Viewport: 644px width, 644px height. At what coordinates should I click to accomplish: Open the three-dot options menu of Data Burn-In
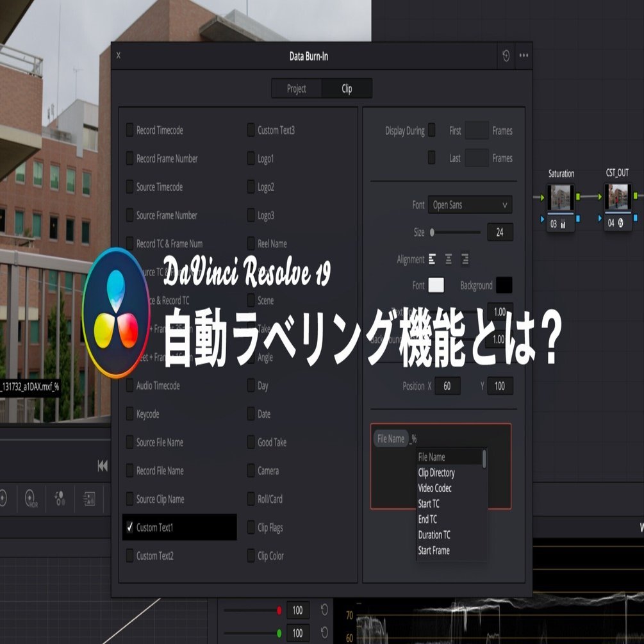(524, 55)
